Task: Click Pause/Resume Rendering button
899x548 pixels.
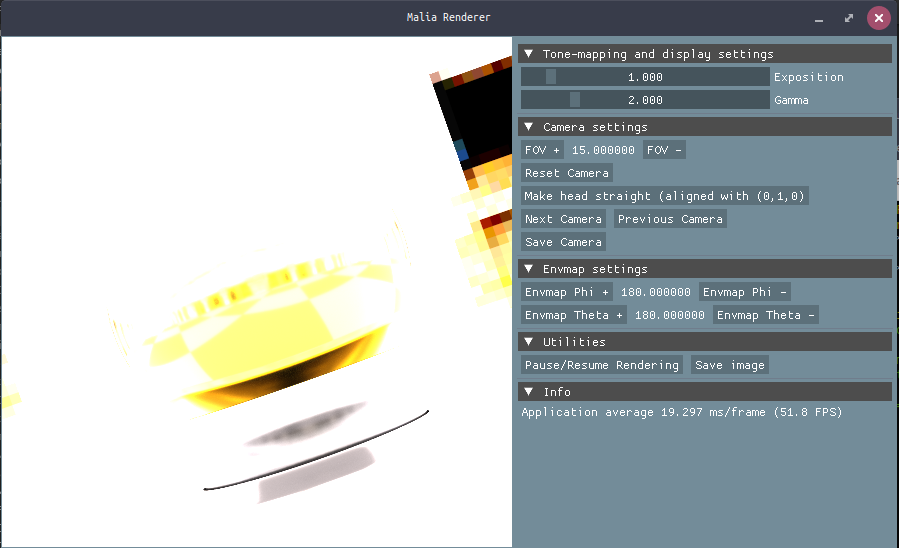Action: (601, 365)
